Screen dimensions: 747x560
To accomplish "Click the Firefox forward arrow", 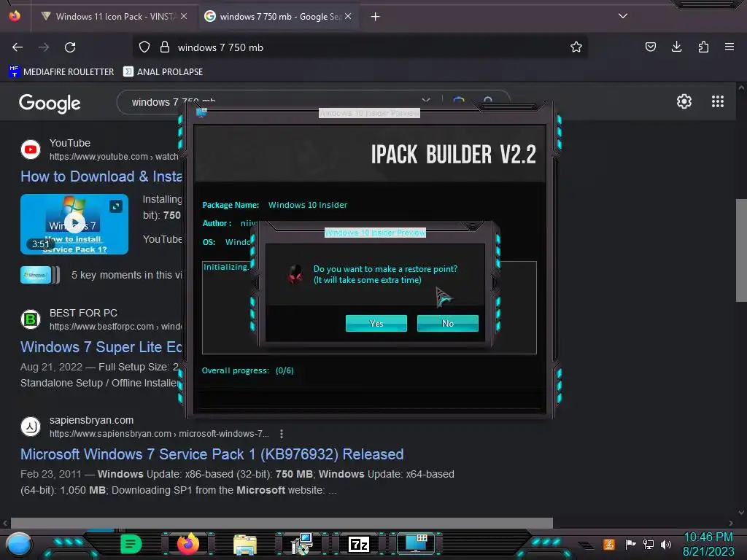I will pos(44,47).
